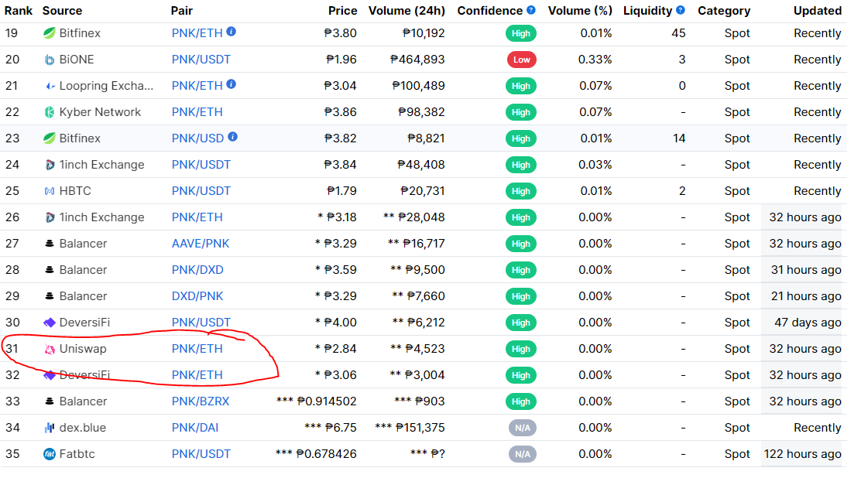Click the Kyber Network logo
The width and height of the screenshot is (868, 485).
pos(50,112)
